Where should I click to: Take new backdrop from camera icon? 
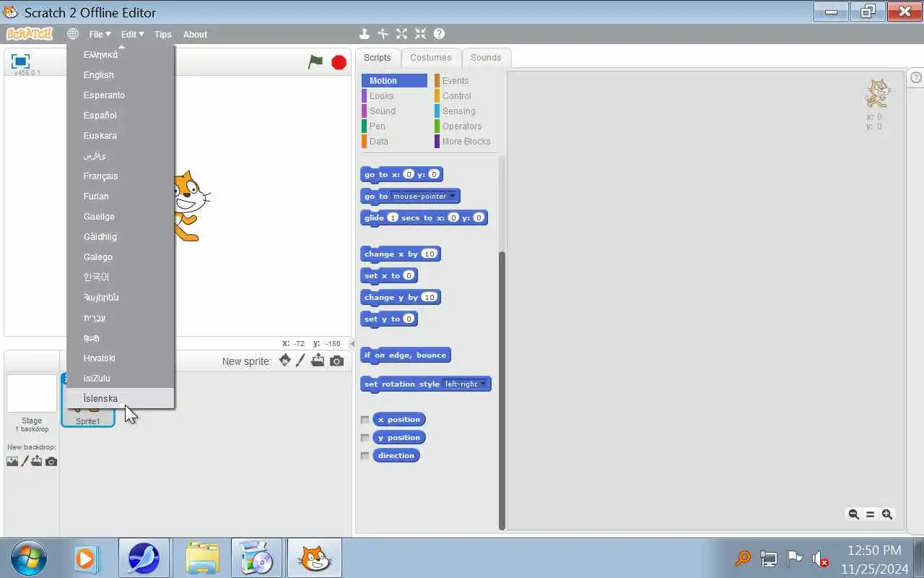(51, 461)
